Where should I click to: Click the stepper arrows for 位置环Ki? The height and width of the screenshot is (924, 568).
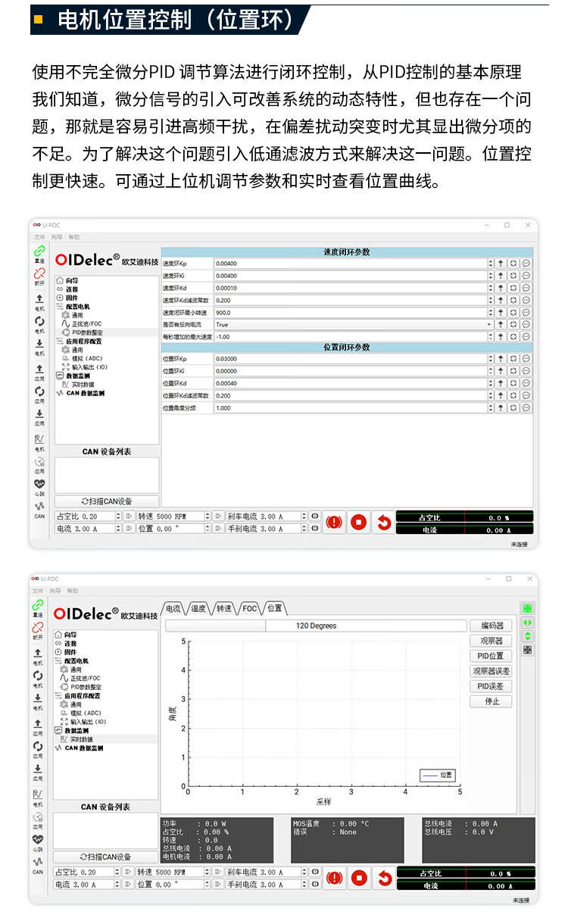pyautogui.click(x=490, y=371)
